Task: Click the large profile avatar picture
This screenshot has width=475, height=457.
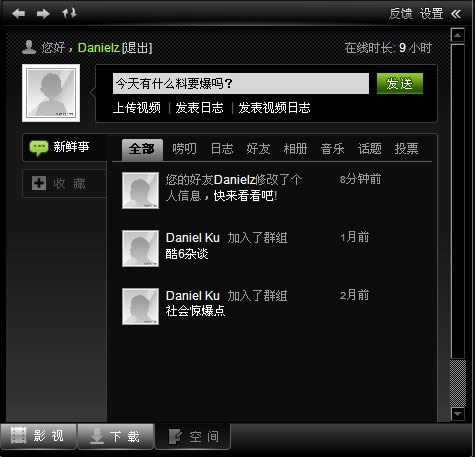Action: 51,93
